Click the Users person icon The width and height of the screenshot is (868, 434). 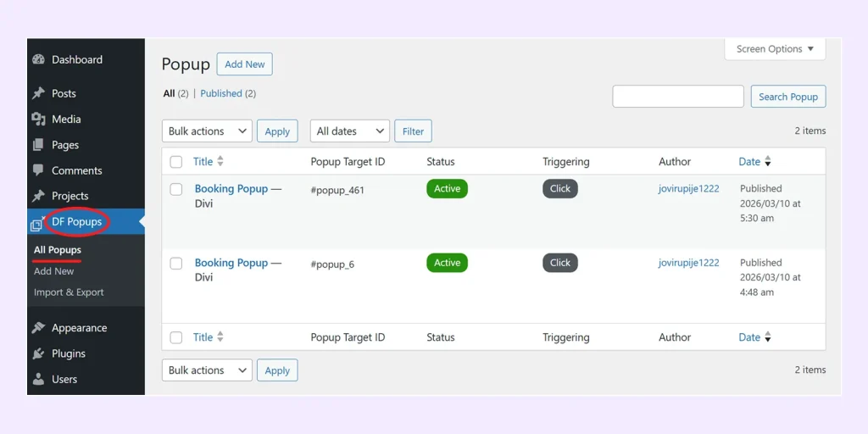[x=38, y=379]
